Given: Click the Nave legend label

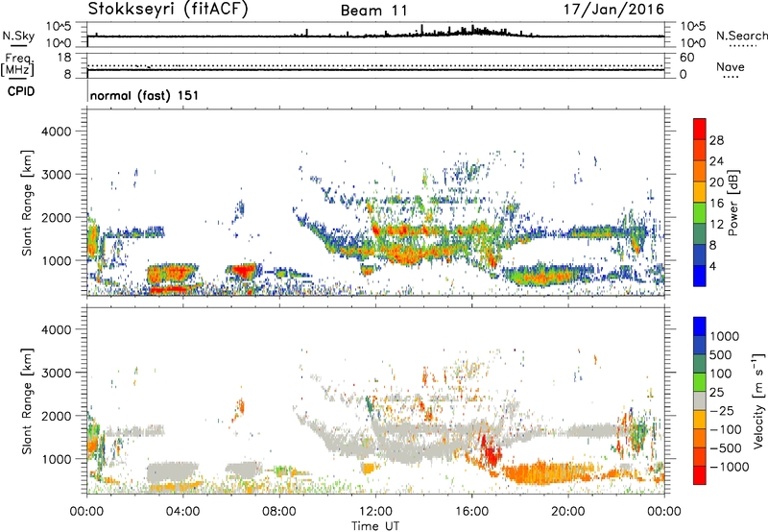Looking at the screenshot, I should pyautogui.click(x=730, y=66).
